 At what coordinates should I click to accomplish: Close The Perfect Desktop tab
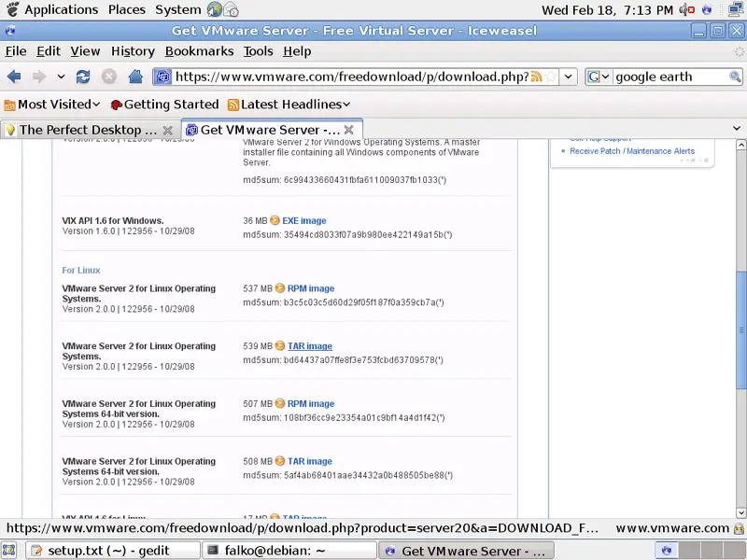pos(168,130)
